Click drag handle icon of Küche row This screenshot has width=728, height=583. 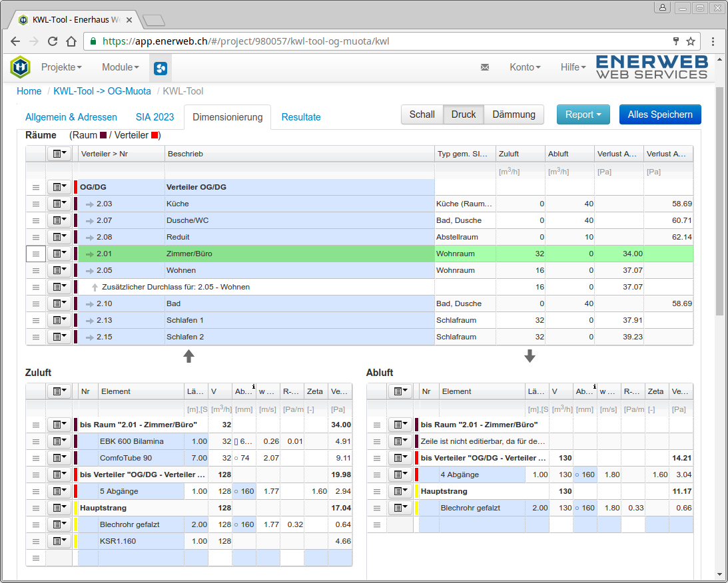coord(36,204)
